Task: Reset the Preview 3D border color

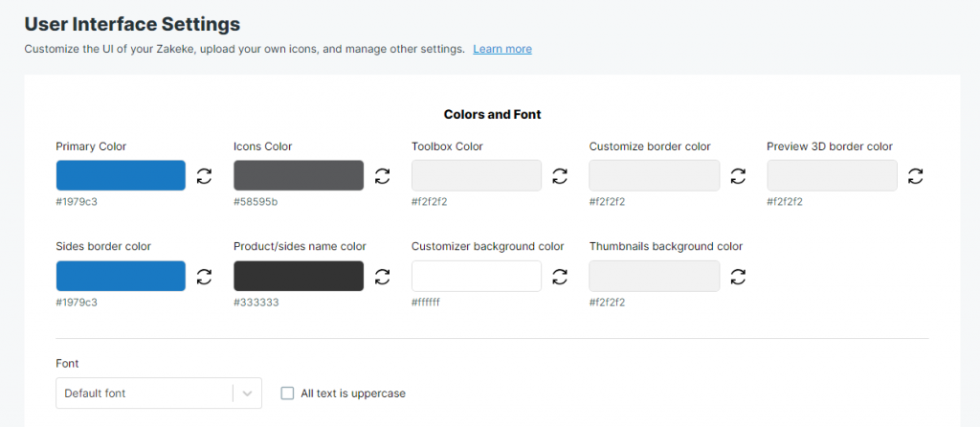Action: tap(916, 175)
